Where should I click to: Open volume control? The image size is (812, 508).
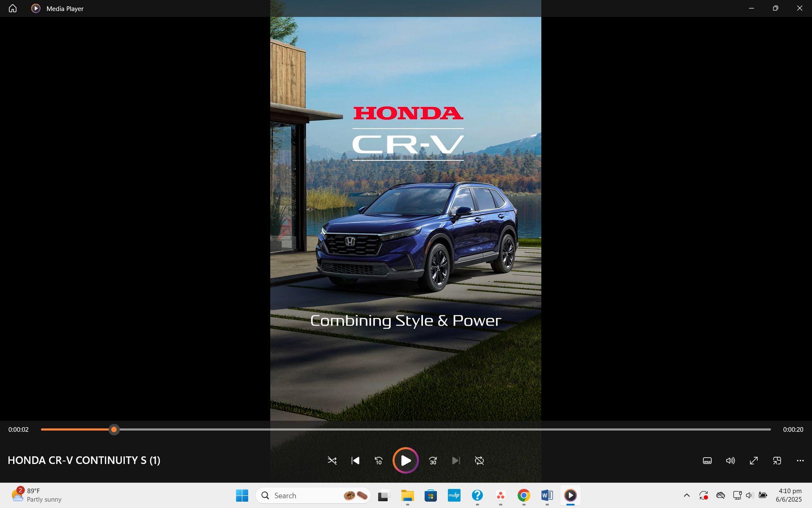pyautogui.click(x=730, y=461)
